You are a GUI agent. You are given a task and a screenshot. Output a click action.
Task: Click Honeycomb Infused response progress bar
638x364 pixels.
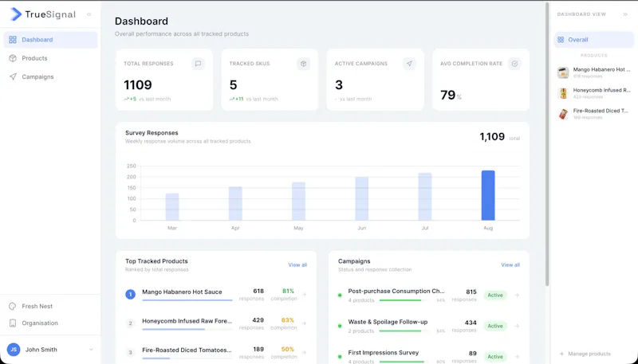[x=187, y=329]
